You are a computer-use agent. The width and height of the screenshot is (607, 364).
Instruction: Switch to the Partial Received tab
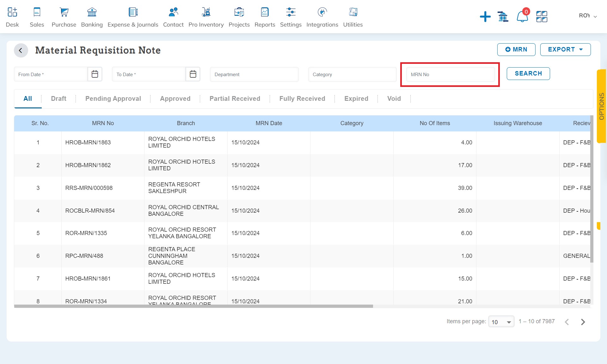tap(235, 99)
